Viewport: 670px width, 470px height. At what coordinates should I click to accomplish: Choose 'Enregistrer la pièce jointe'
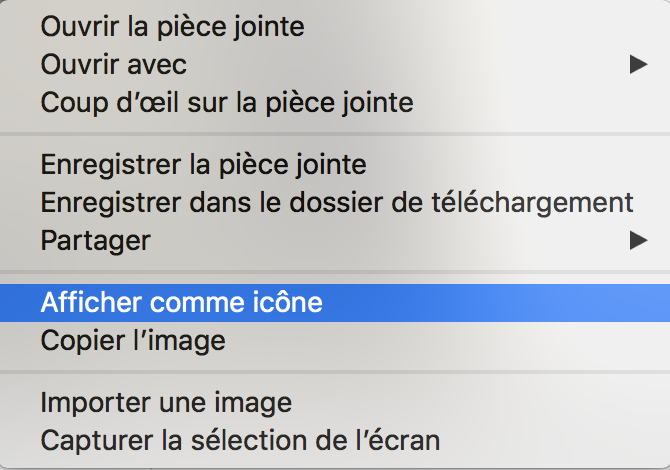point(203,163)
